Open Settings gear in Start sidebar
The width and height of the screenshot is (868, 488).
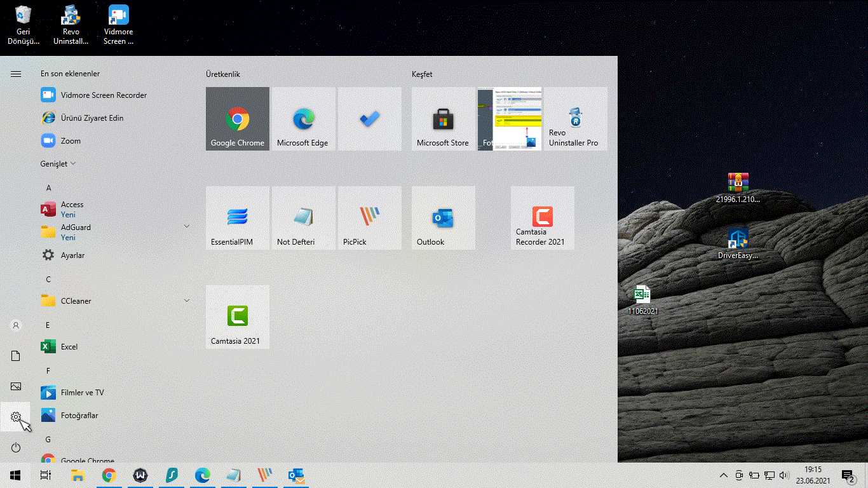[16, 417]
